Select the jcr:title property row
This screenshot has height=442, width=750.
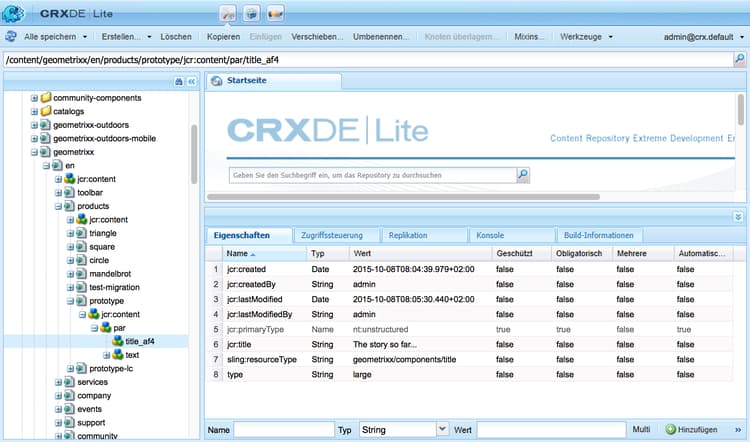tap(469, 344)
